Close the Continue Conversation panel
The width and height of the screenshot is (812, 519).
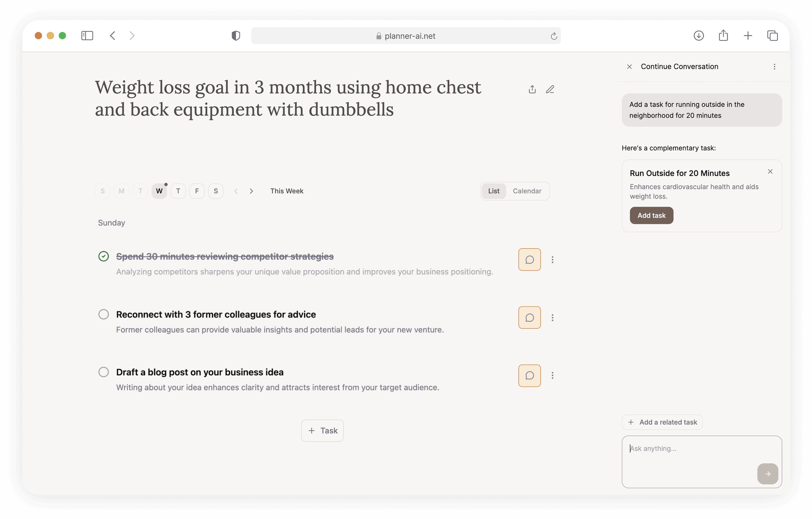629,66
